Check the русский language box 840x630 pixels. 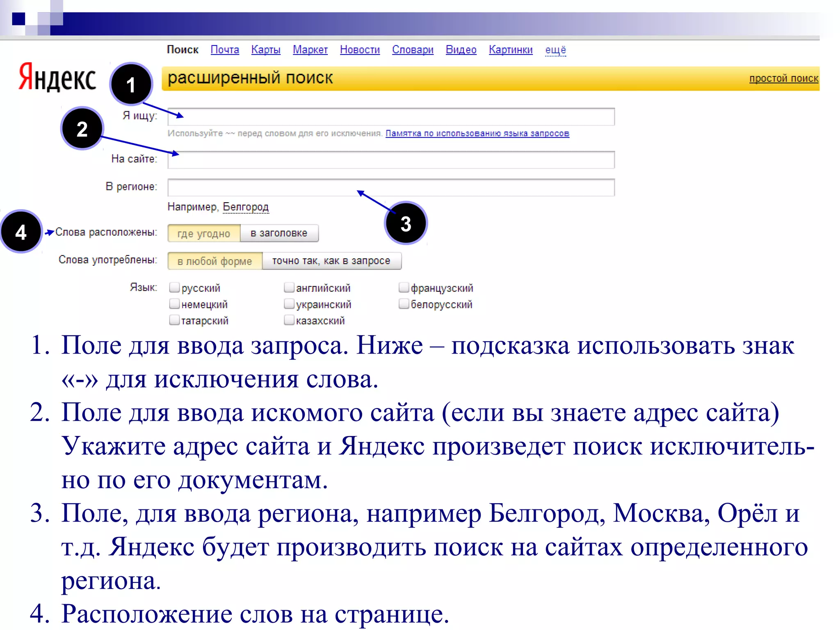pos(175,288)
